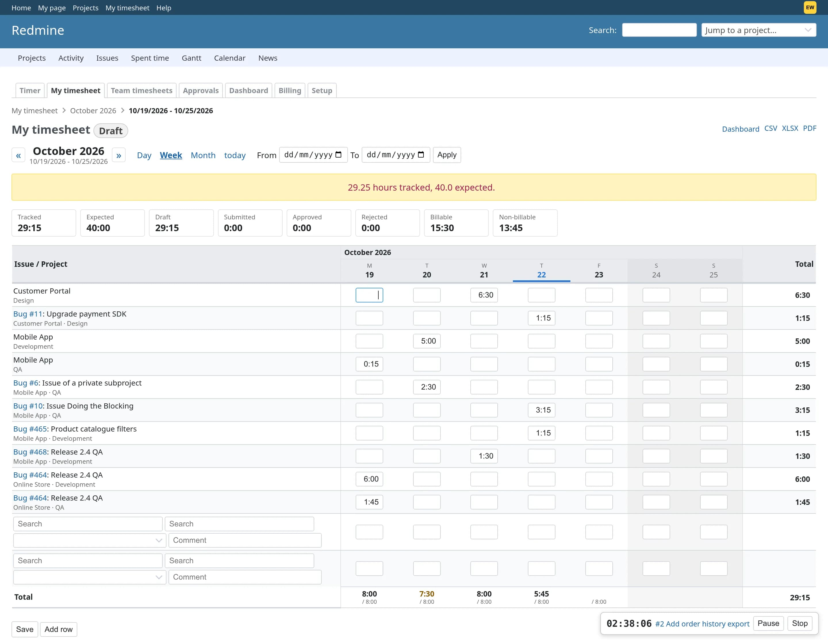Open Bug #6 issue link
Image resolution: width=828 pixels, height=644 pixels.
(25, 383)
